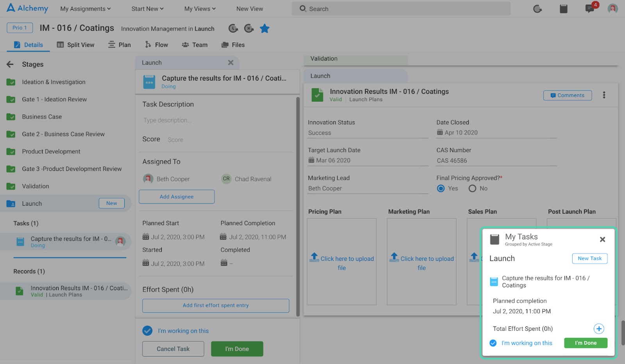
Task: Click Date Closed calendar icon
Action: pos(440,132)
